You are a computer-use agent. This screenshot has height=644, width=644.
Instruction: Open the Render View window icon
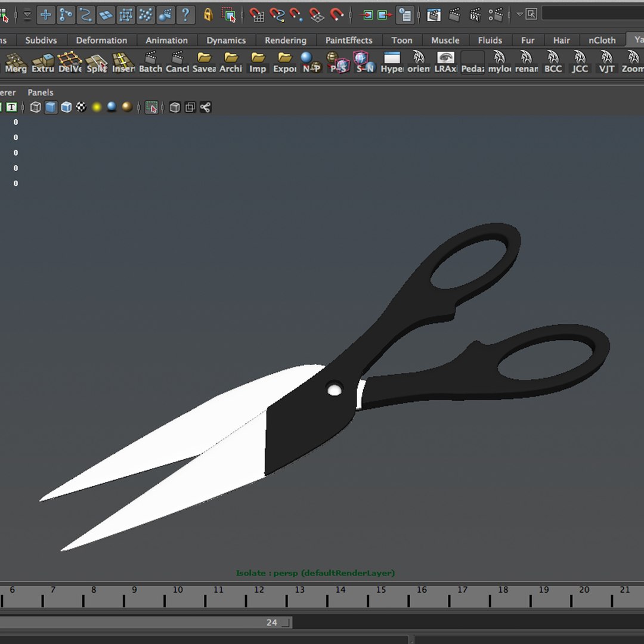[x=434, y=15]
